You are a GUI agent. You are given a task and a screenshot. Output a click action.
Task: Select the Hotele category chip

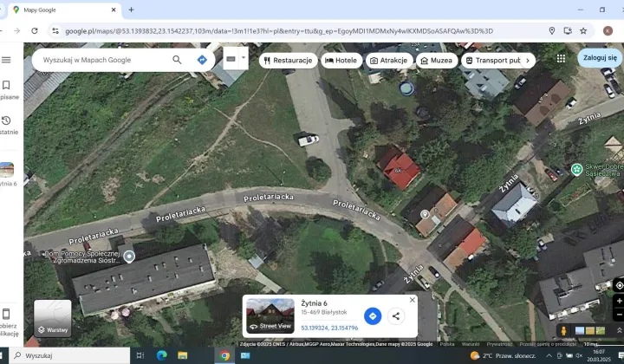pyautogui.click(x=341, y=61)
